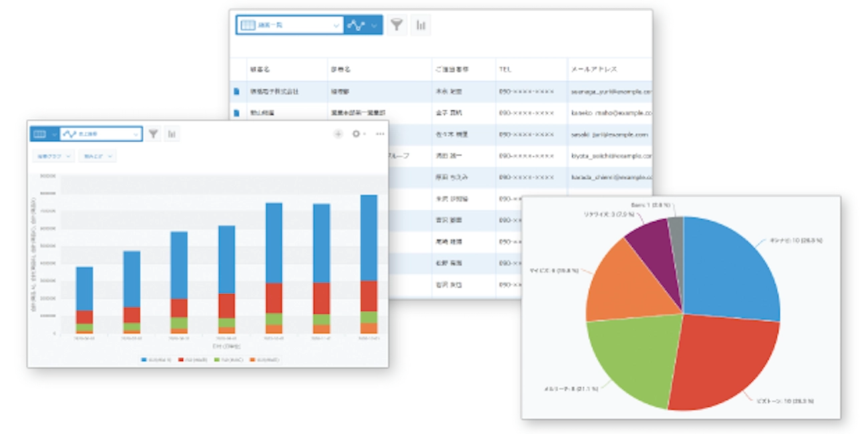
Task: Click the TEL column header
Action: click(505, 69)
